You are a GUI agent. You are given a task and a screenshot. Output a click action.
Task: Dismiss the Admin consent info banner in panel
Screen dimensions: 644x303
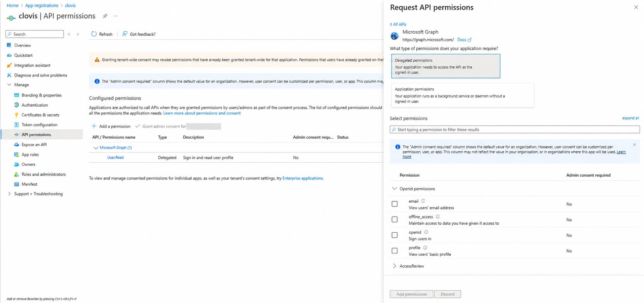click(634, 145)
